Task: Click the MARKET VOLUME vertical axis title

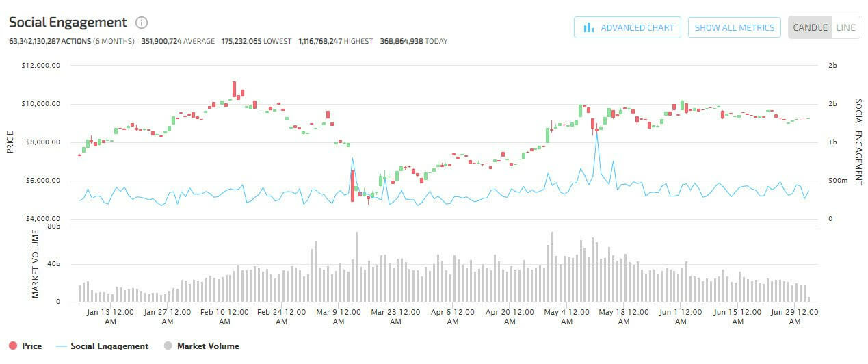Action: [36, 264]
